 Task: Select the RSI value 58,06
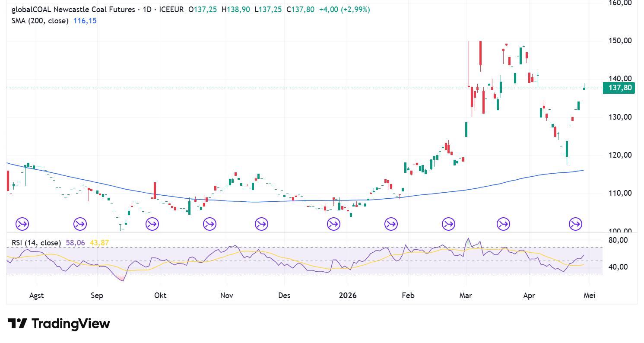tap(76, 243)
